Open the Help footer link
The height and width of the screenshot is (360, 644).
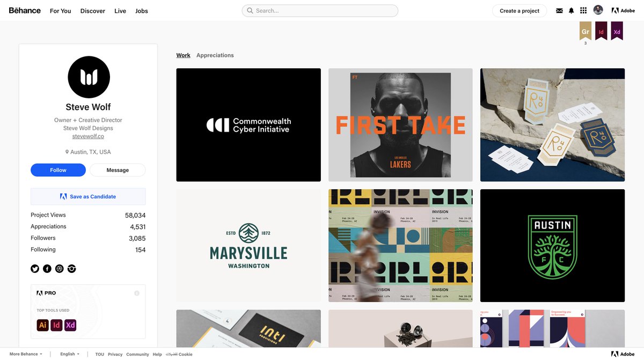[157, 354]
